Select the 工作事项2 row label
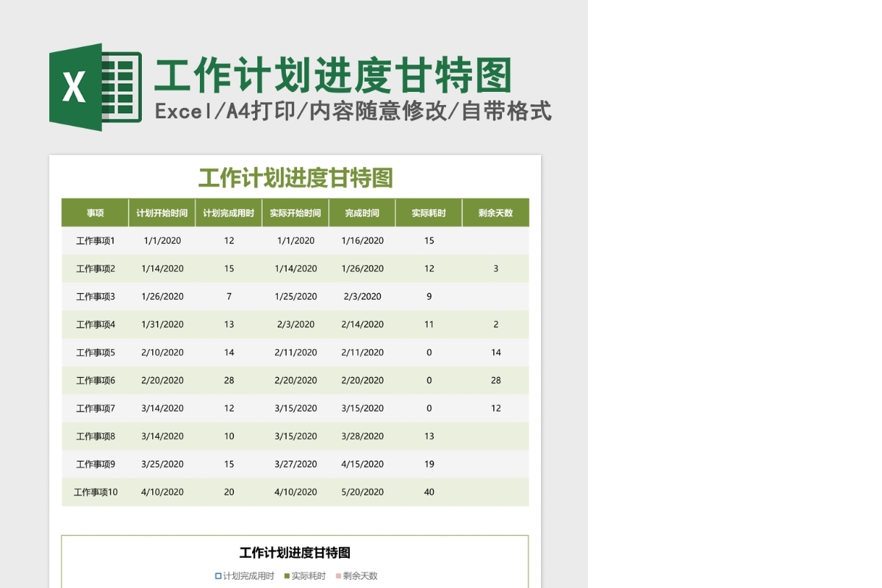 click(96, 268)
